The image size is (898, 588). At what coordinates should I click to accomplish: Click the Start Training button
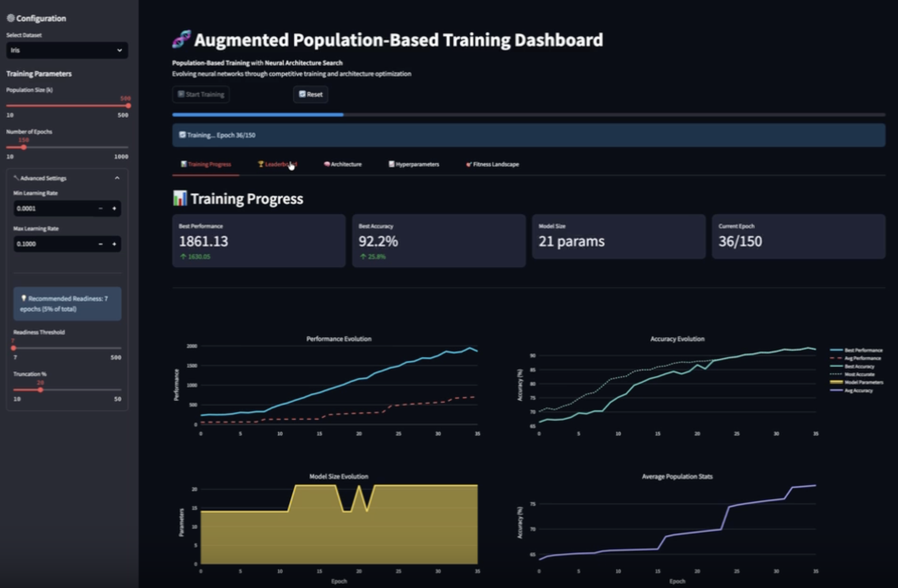click(201, 94)
